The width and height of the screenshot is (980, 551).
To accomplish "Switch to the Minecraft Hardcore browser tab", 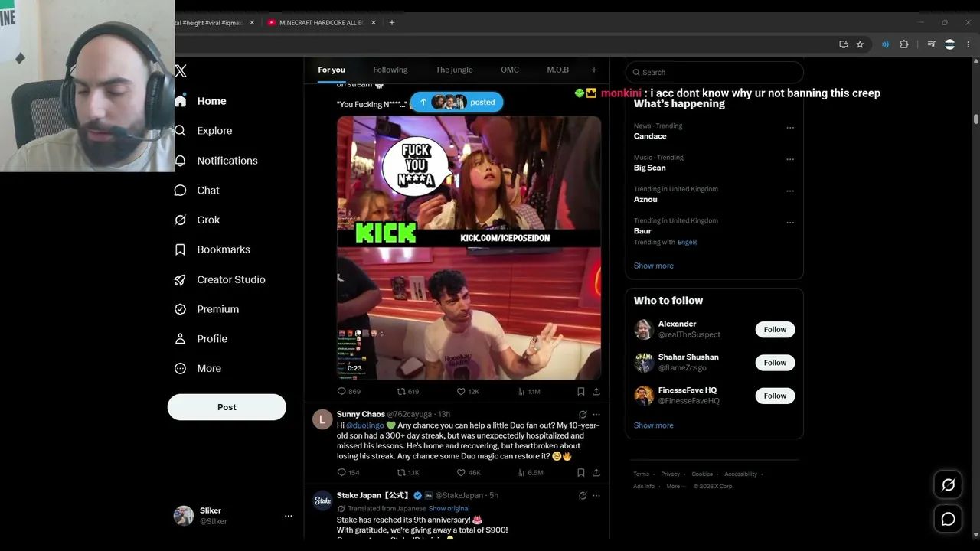I will [321, 23].
